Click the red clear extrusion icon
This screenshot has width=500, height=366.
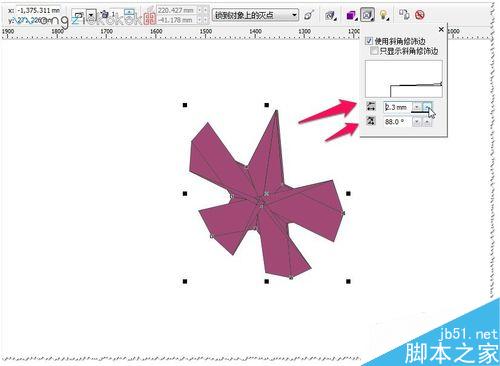pyautogui.click(x=420, y=15)
